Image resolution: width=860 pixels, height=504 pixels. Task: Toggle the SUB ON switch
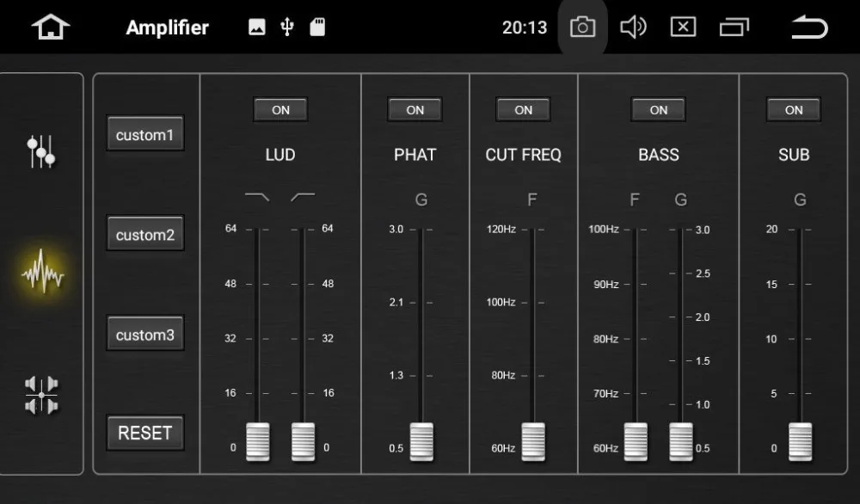[794, 110]
